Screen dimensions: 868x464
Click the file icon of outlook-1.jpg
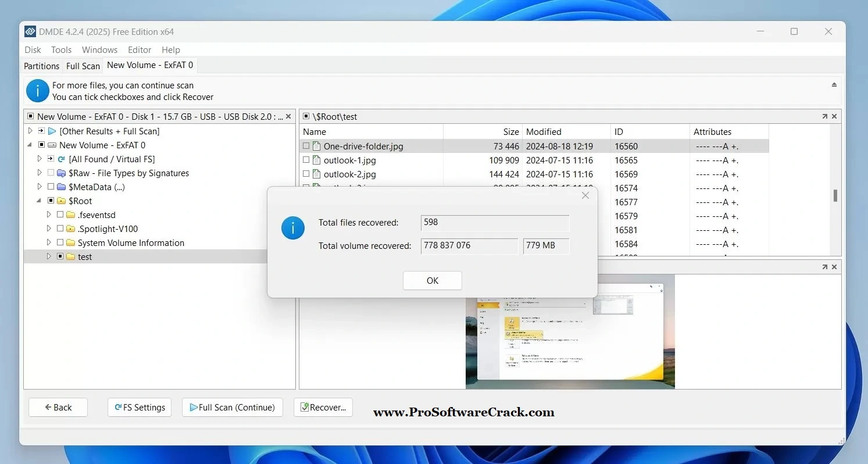coord(317,160)
